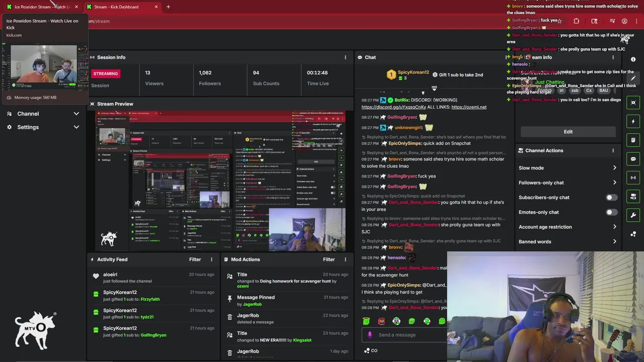644x362 pixels.
Task: Click Kingsalot name in Mod Actions
Action: click(302, 340)
